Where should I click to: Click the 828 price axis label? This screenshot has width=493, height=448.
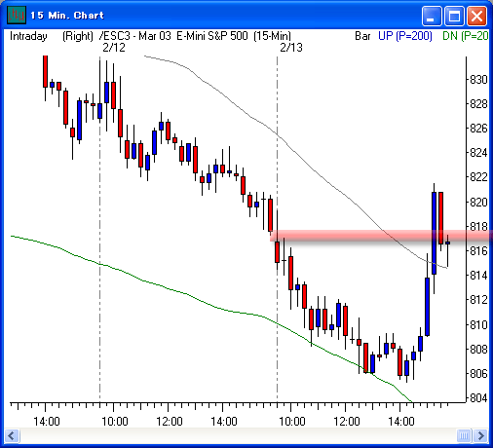pos(478,104)
